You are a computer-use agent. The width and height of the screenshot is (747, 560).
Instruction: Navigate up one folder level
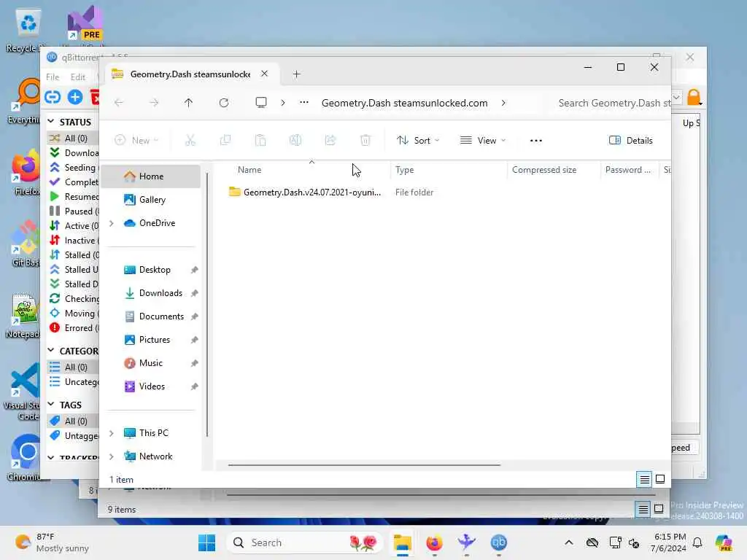tap(189, 103)
